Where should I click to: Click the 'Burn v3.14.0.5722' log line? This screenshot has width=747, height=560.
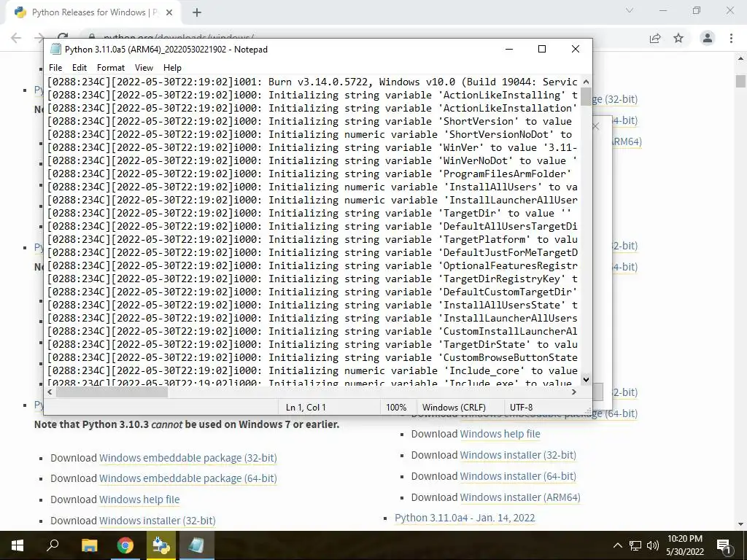312,82
